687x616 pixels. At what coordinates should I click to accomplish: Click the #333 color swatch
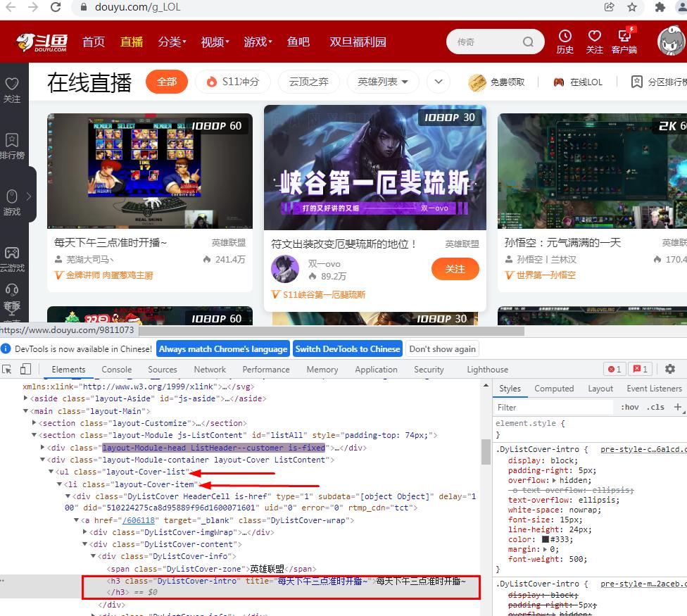[546, 539]
